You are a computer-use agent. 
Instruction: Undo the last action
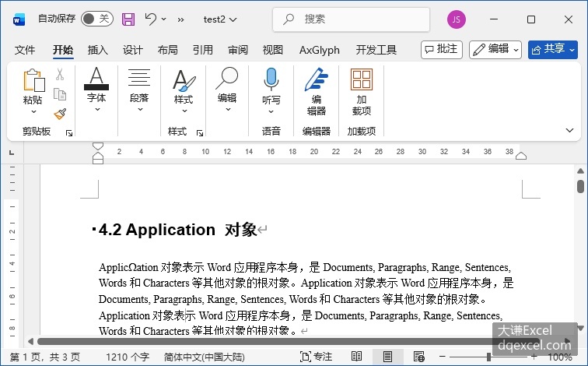click(x=150, y=19)
